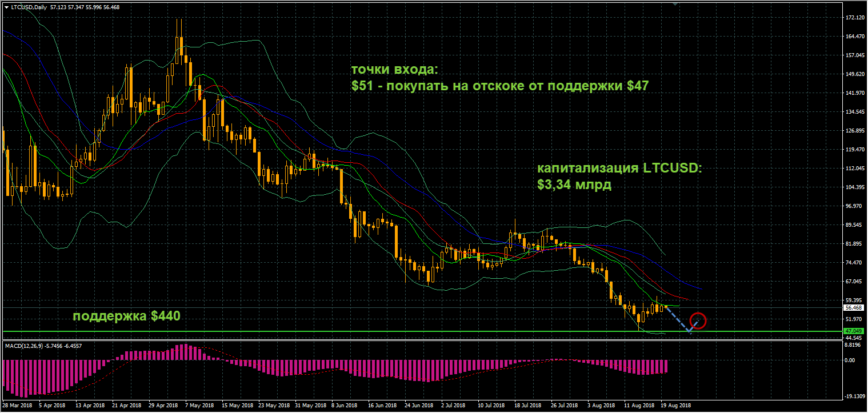Click the 16 Jun 2018 date label
The image size is (868, 413).
click(x=383, y=406)
